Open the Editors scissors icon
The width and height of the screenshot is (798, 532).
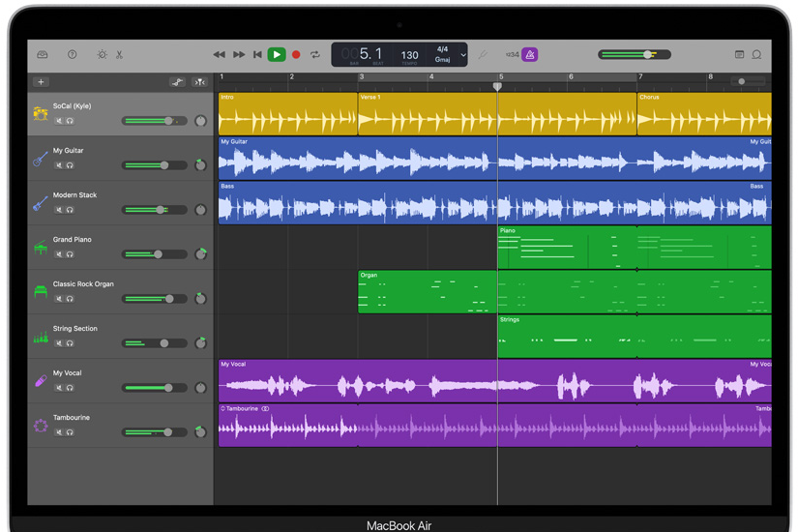click(119, 54)
